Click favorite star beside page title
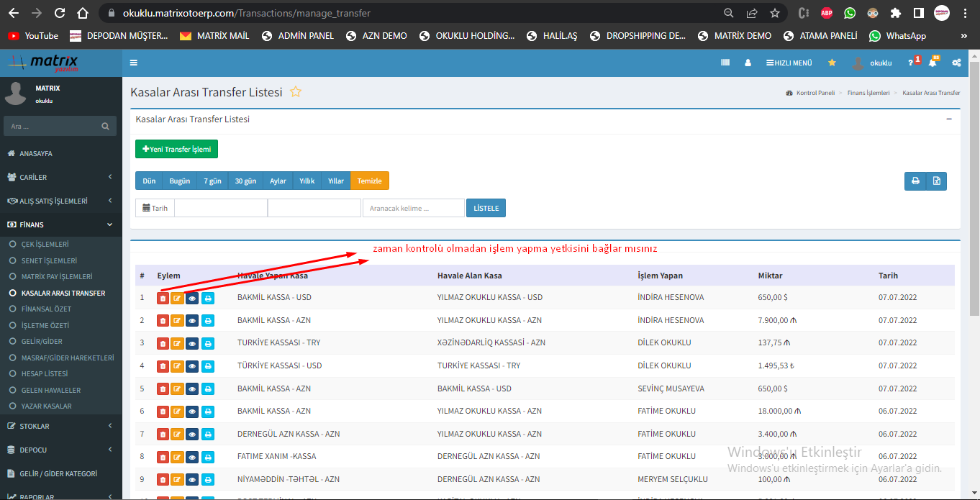This screenshot has height=500, width=980. [295, 92]
